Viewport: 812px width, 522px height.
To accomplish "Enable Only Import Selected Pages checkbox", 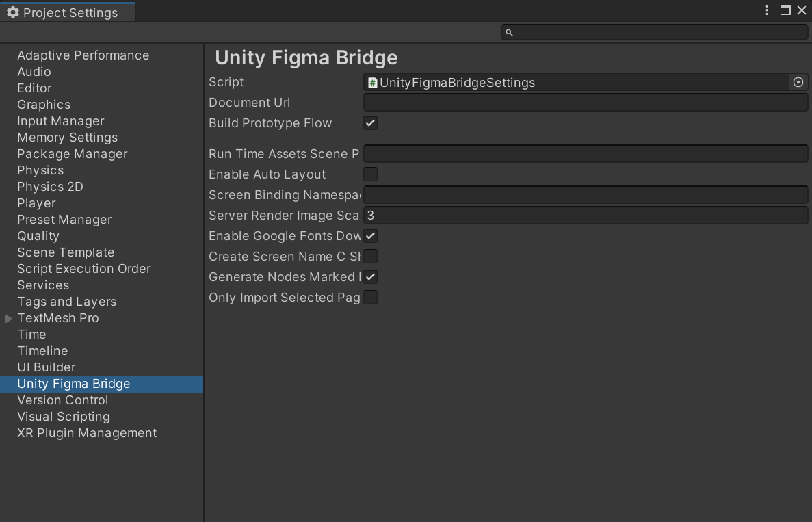I will pos(370,297).
